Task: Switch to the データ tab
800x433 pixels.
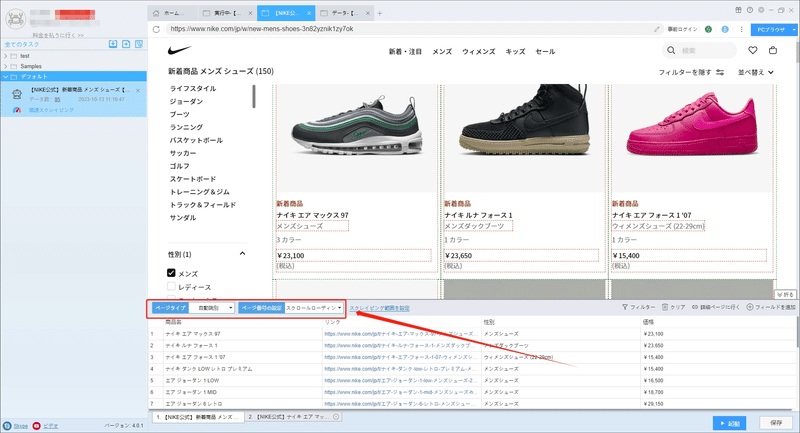Action: [x=343, y=13]
